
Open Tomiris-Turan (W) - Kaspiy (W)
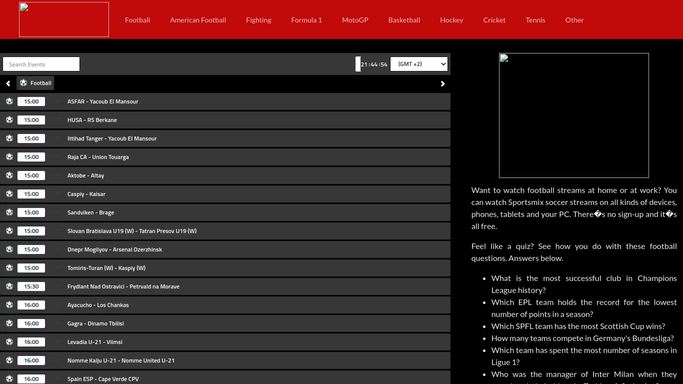coord(106,268)
